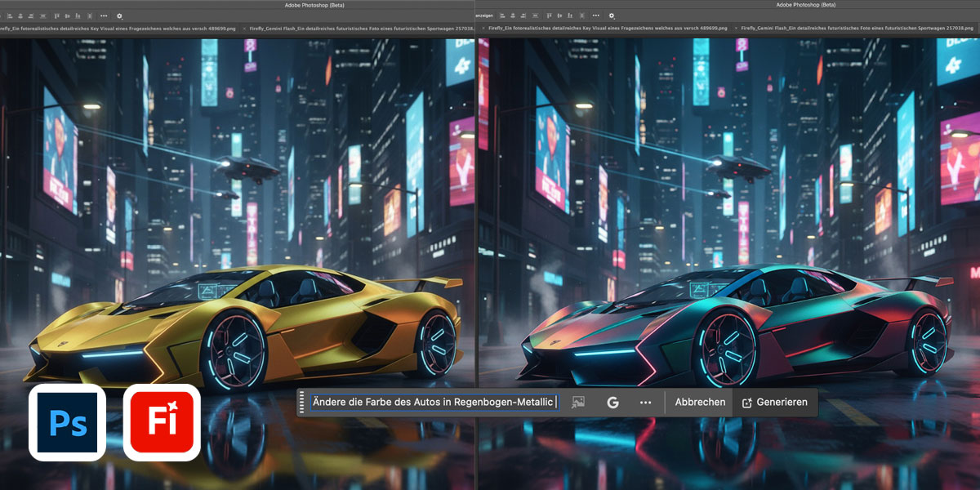980x490 pixels.
Task: Switch to Firefly_Gemini Flash tab in left window
Action: (x=359, y=28)
